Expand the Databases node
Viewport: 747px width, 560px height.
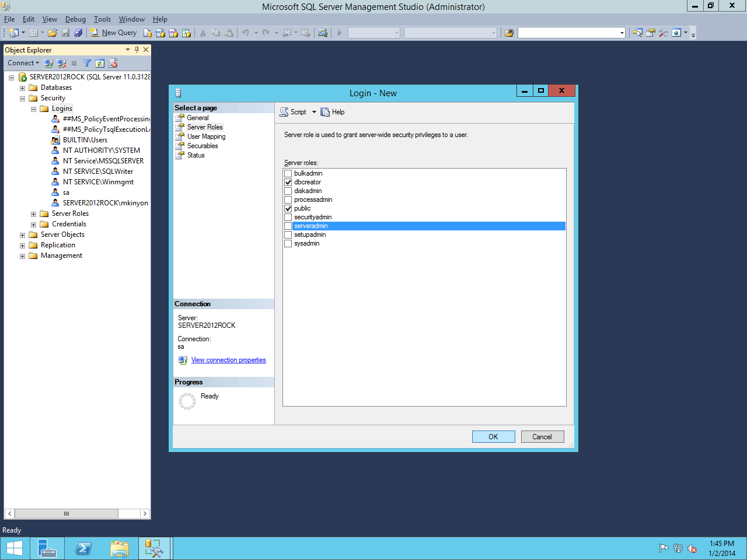point(22,88)
